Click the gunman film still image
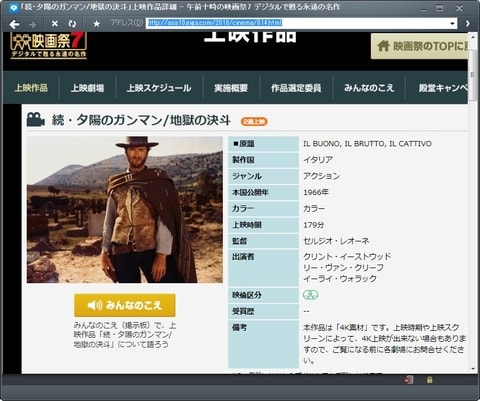Viewport: 480px width, 401px height. (125, 210)
